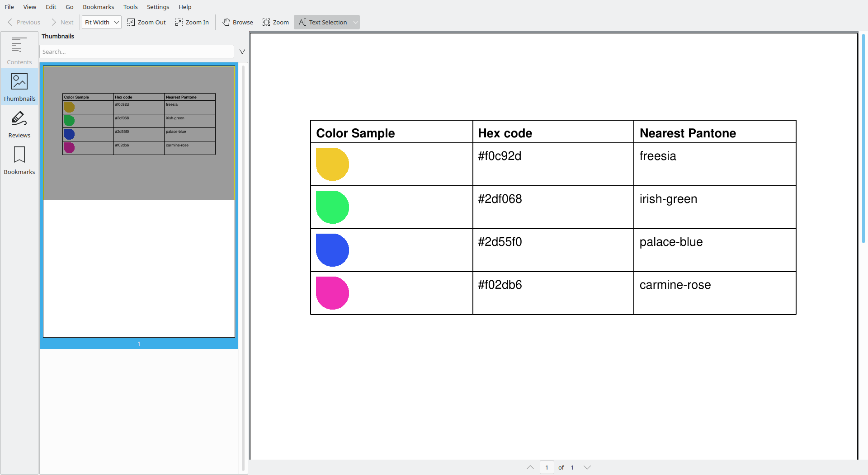Open the Edit menu

pyautogui.click(x=51, y=7)
